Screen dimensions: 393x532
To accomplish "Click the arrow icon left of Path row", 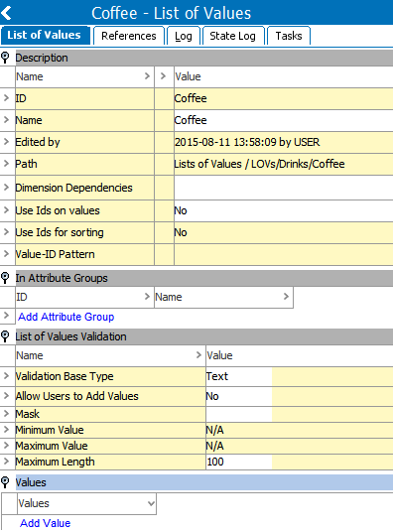I will tap(6, 164).
